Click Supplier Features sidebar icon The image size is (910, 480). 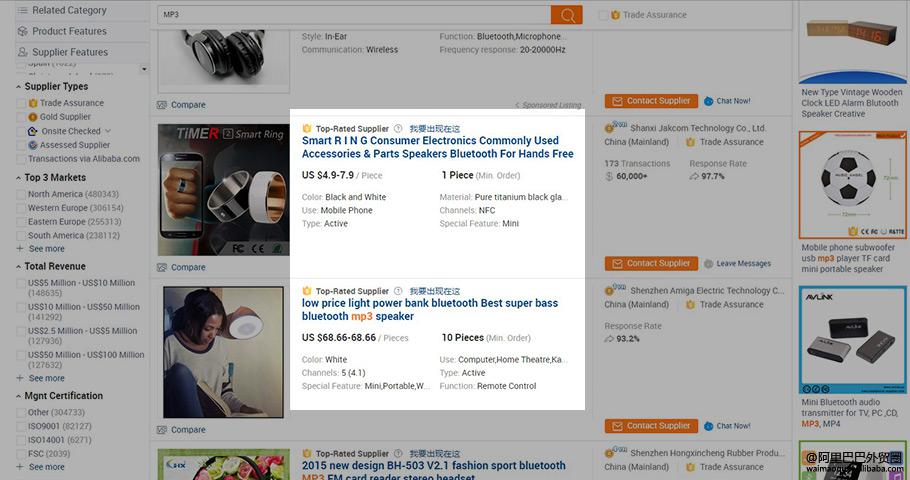pos(23,52)
